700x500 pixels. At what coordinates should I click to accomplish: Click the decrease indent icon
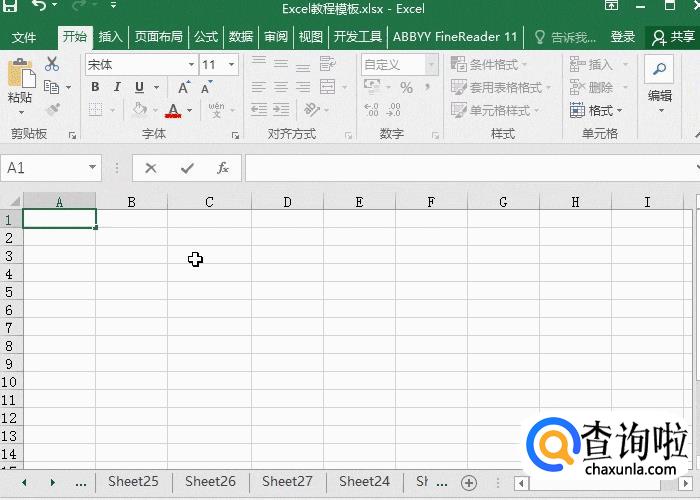[x=259, y=109]
